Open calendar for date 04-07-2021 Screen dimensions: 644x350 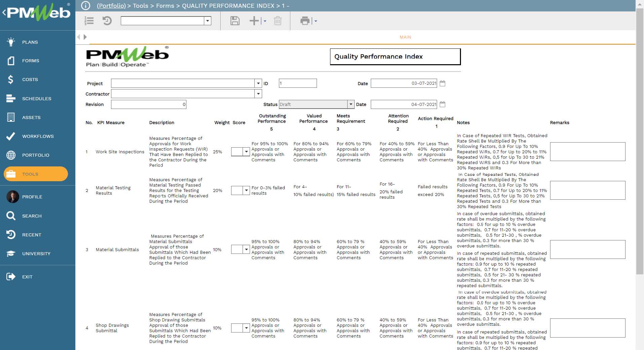pos(442,104)
